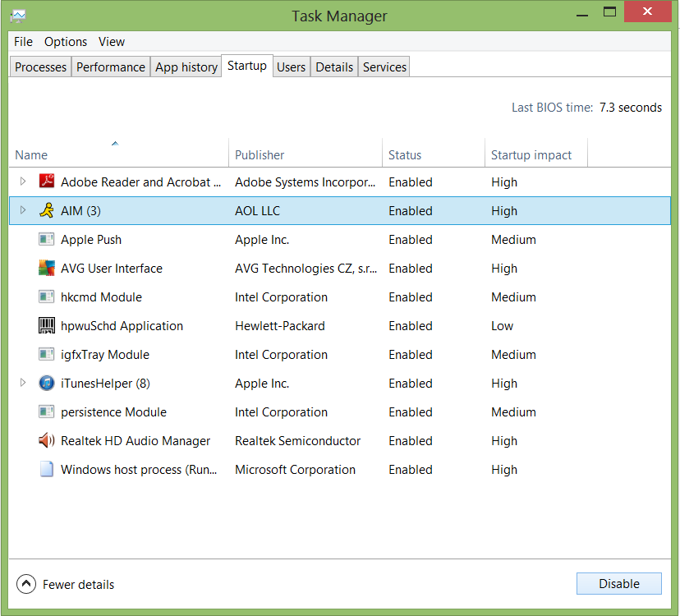
Task: Expand the Adobe Reader and Acrobat group
Action: click(23, 182)
